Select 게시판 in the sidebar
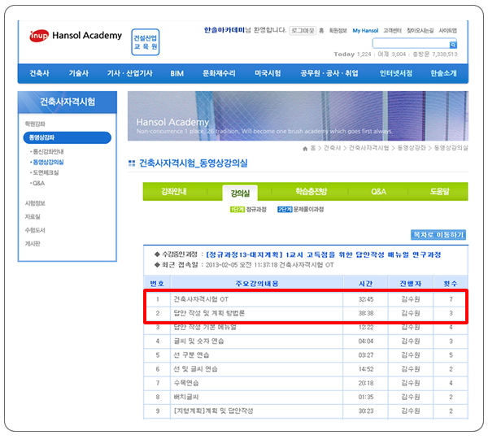This screenshot has width=488, height=448. click(x=33, y=244)
